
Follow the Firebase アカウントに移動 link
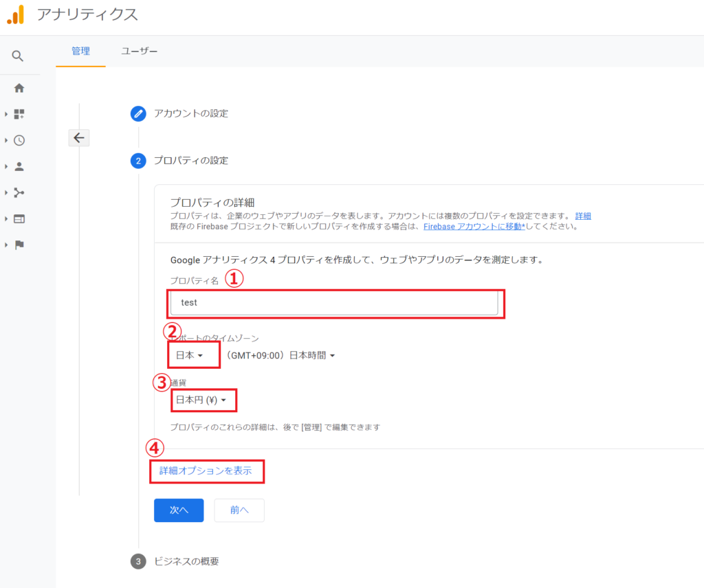click(474, 227)
